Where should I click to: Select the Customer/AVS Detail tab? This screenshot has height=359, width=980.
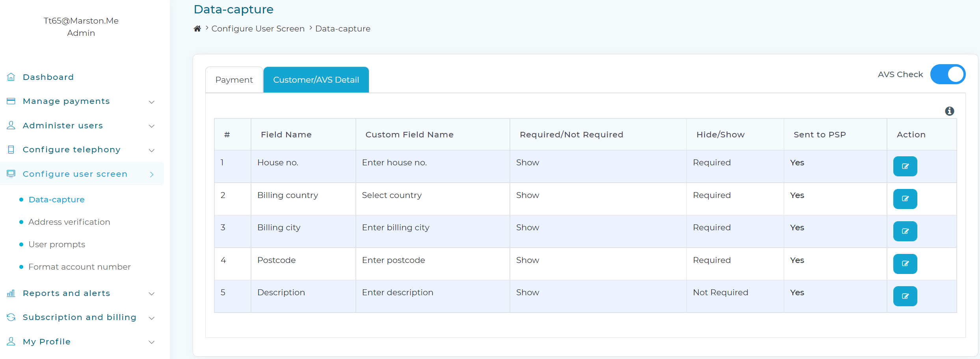pyautogui.click(x=316, y=80)
